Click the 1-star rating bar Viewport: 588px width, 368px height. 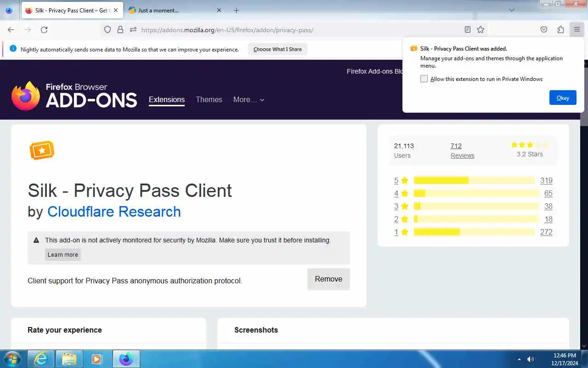(x=474, y=232)
